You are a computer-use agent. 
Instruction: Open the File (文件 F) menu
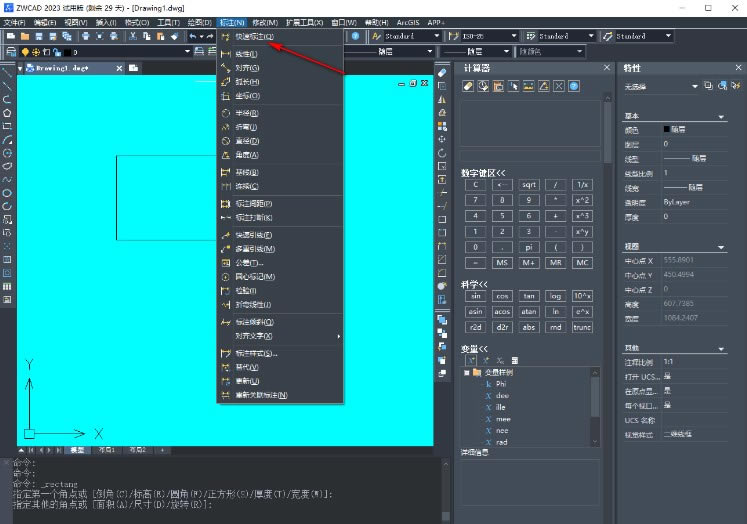(14, 22)
